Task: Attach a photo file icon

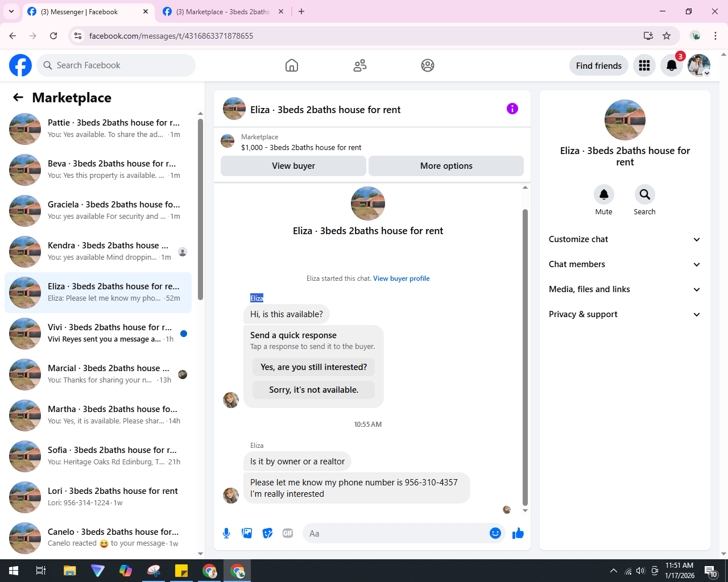Action: (247, 533)
